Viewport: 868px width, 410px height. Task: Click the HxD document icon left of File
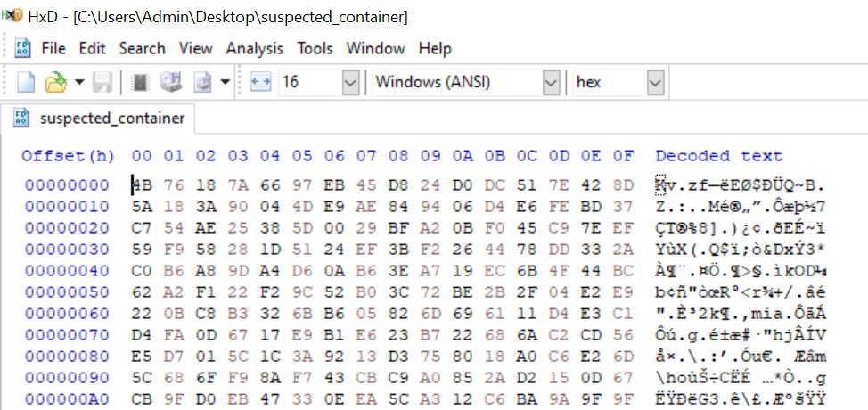click(x=23, y=48)
